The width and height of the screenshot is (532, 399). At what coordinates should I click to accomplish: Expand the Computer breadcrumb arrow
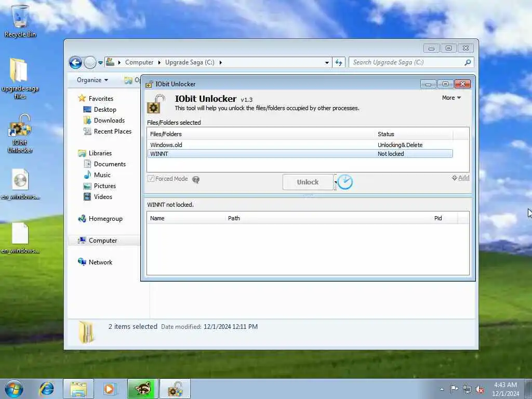pyautogui.click(x=159, y=62)
